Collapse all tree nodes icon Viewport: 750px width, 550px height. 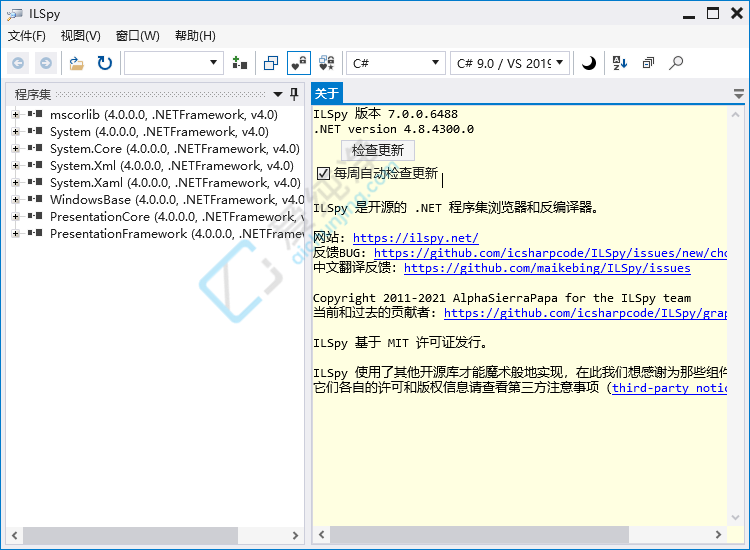click(x=648, y=63)
